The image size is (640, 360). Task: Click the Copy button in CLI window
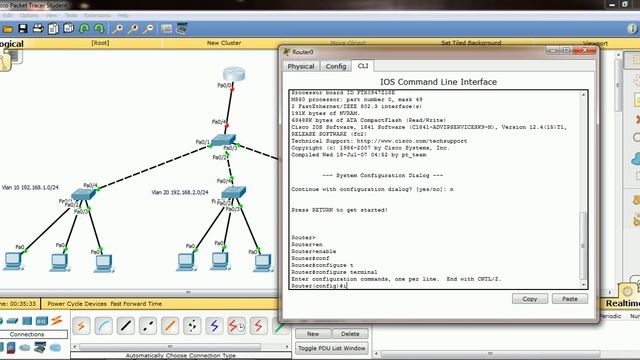pyautogui.click(x=530, y=299)
